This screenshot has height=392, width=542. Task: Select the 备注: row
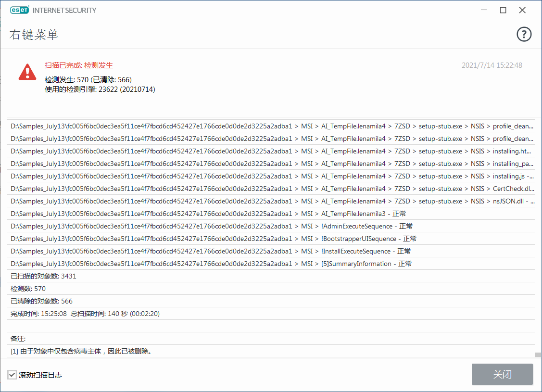pos(271,339)
